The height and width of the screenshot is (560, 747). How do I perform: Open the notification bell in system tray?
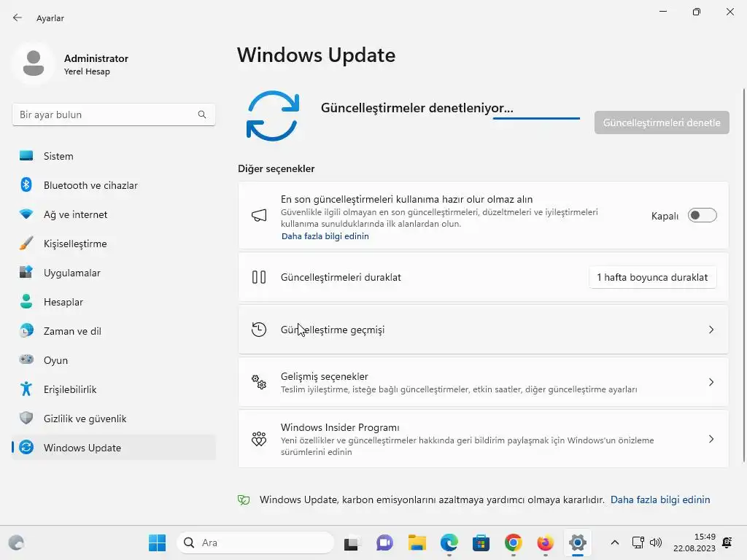pos(727,542)
